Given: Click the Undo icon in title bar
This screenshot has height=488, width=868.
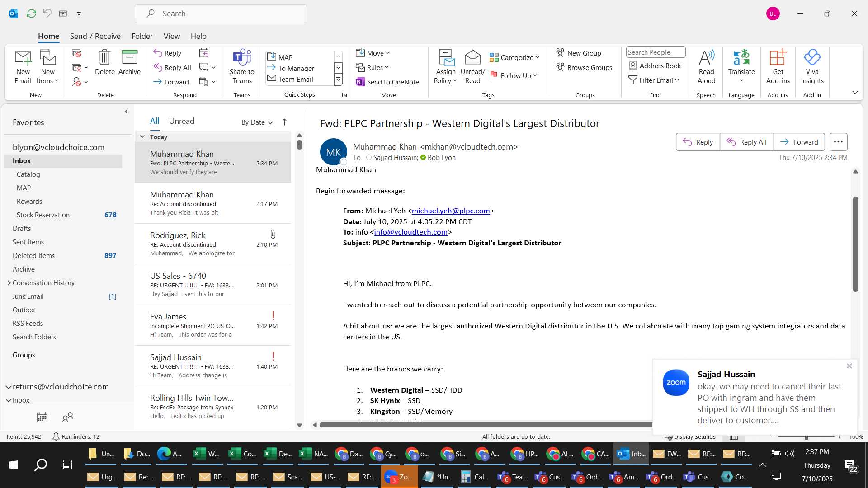Looking at the screenshot, I should (47, 14).
